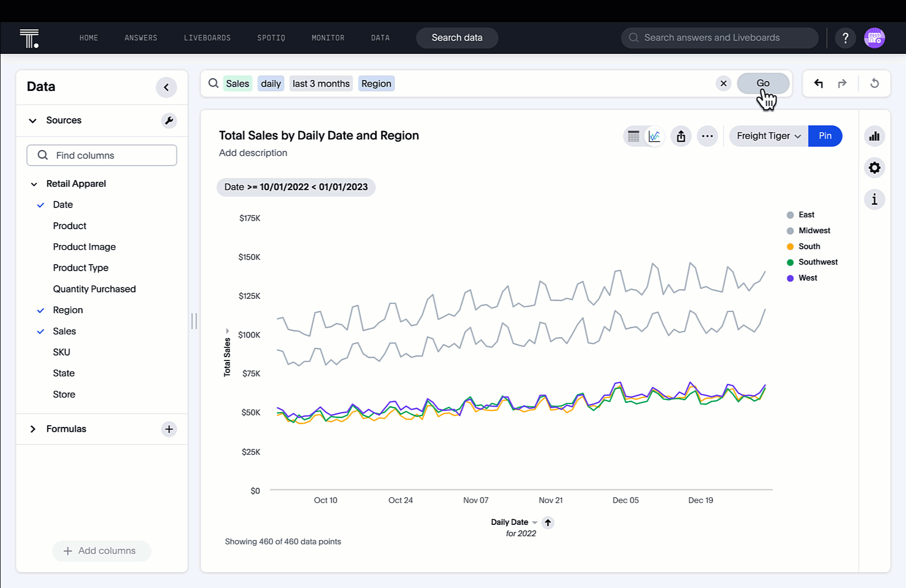Go to the HOME tab
The width and height of the screenshot is (906, 588).
click(x=89, y=38)
